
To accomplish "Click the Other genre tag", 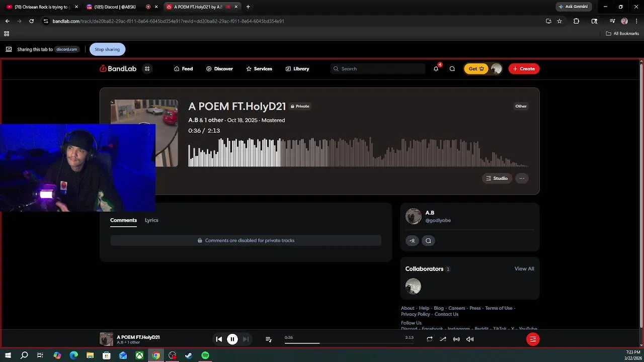I will pyautogui.click(x=521, y=106).
